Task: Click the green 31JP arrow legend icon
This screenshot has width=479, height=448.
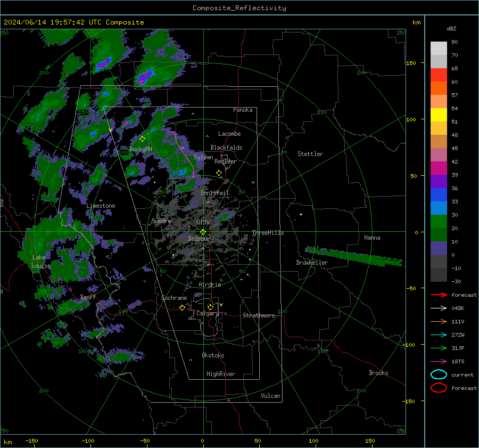Action: [x=439, y=348]
